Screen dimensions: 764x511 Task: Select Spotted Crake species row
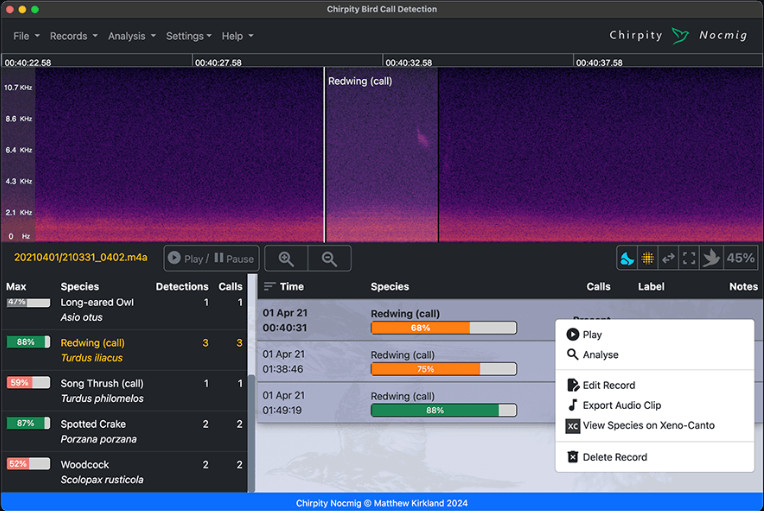pos(125,431)
